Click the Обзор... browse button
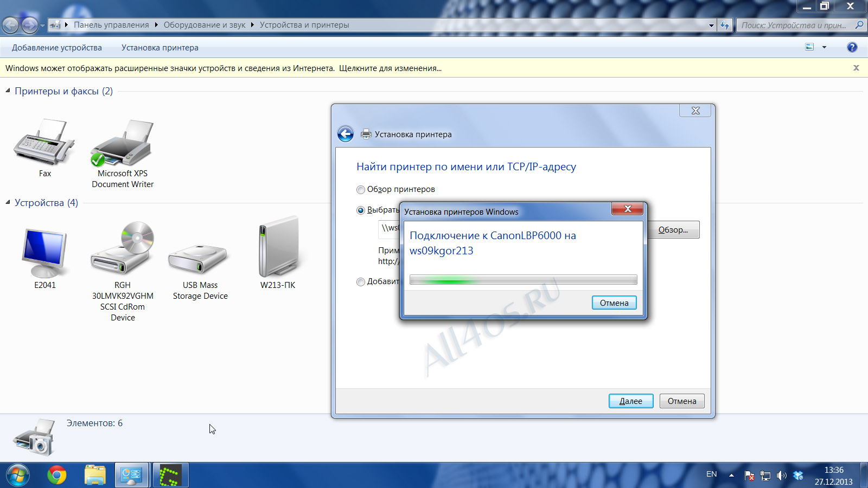The image size is (868, 488). (673, 229)
